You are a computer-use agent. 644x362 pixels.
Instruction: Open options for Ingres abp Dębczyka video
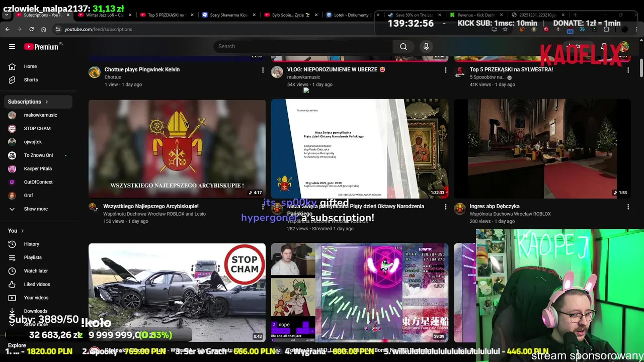(x=628, y=207)
